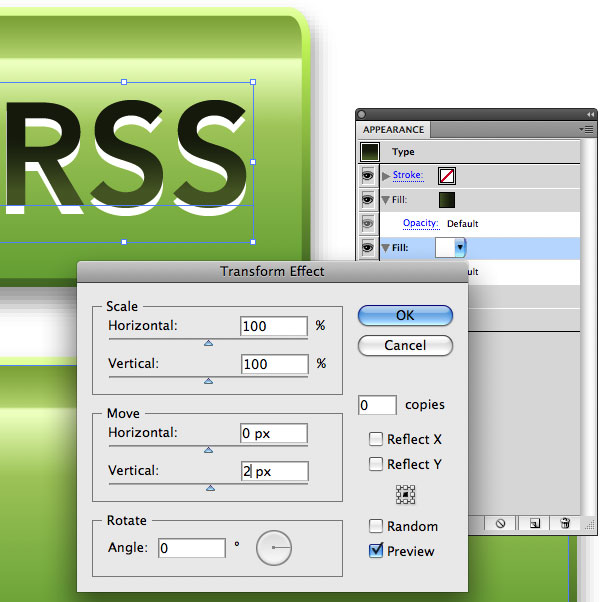Toggle visibility eye of the dark Fill row

point(367,200)
